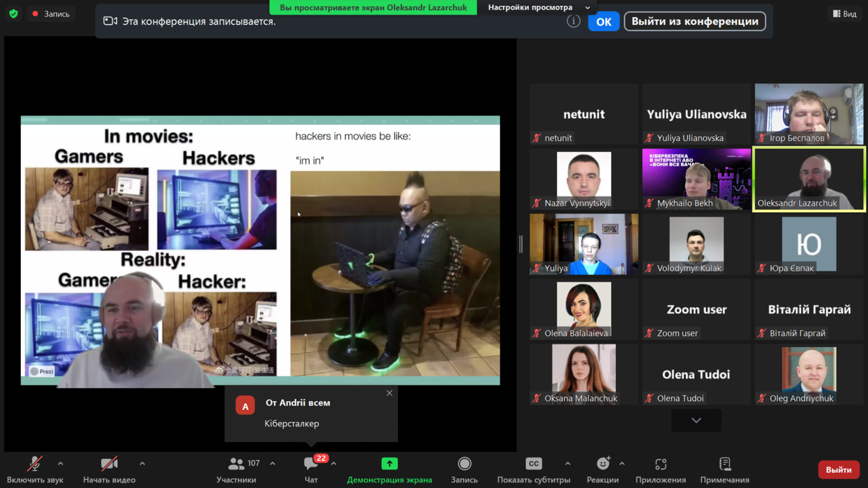Show more participants with down chevron
Viewport: 868px width, 488px height.
pyautogui.click(x=696, y=420)
